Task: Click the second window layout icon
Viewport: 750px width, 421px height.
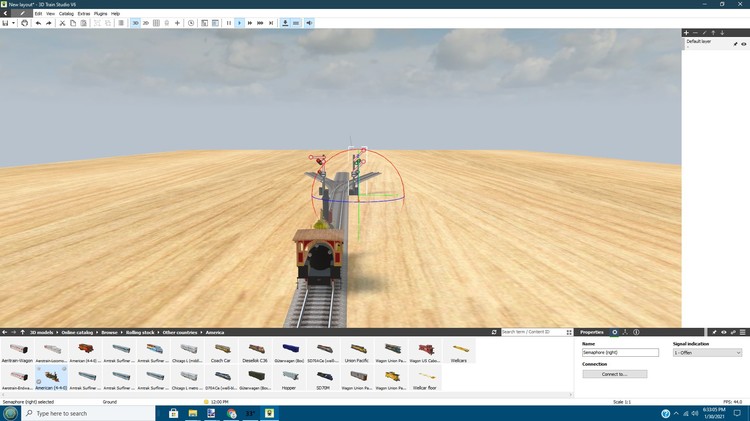Action: point(215,23)
